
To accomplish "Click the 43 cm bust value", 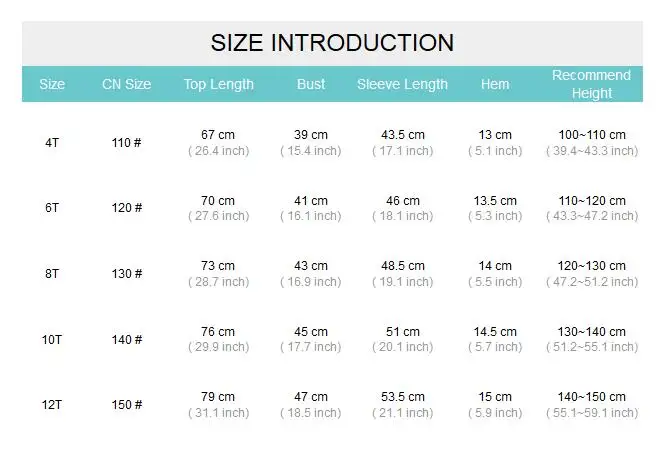I will pos(311,266).
